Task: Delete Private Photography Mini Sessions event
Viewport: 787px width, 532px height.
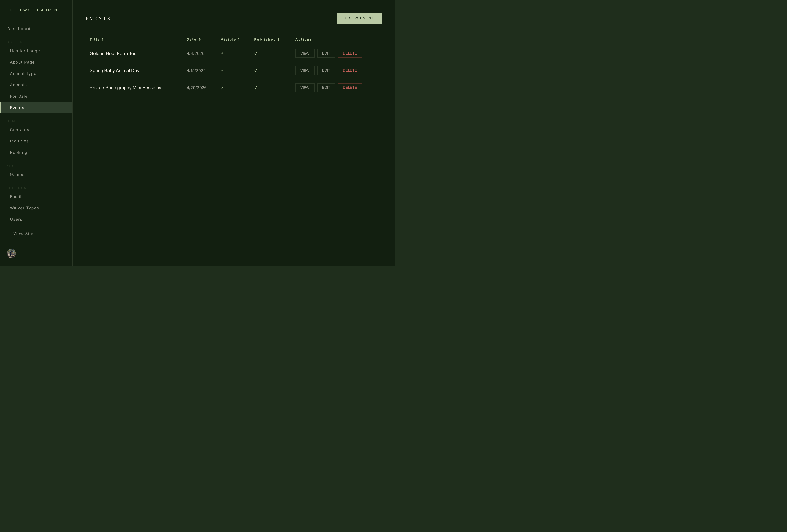Action: 350,88
